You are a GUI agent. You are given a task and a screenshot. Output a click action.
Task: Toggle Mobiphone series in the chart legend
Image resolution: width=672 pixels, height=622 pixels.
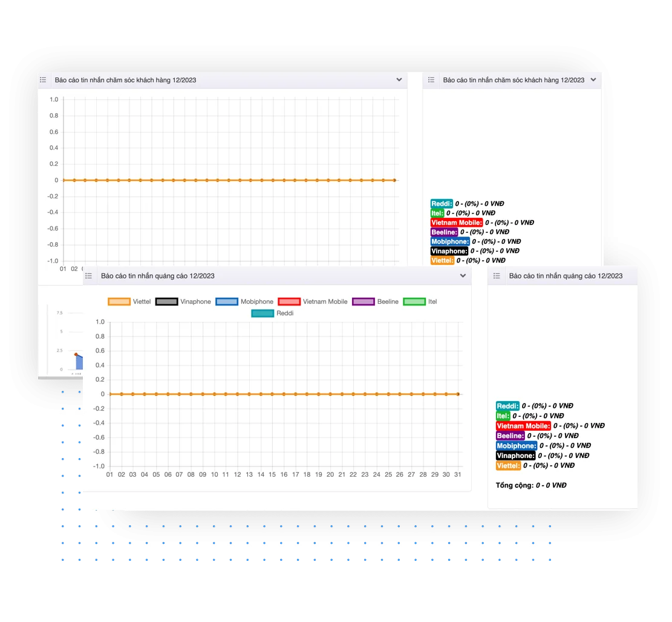click(x=227, y=302)
